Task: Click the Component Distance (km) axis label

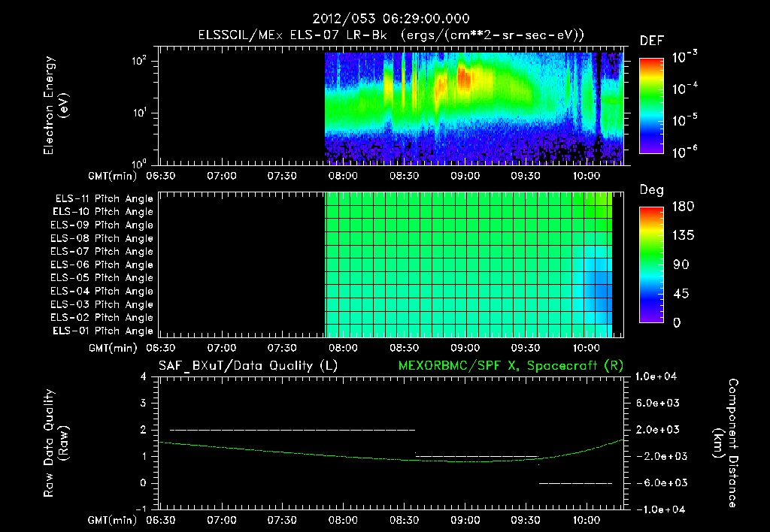Action: (x=726, y=443)
